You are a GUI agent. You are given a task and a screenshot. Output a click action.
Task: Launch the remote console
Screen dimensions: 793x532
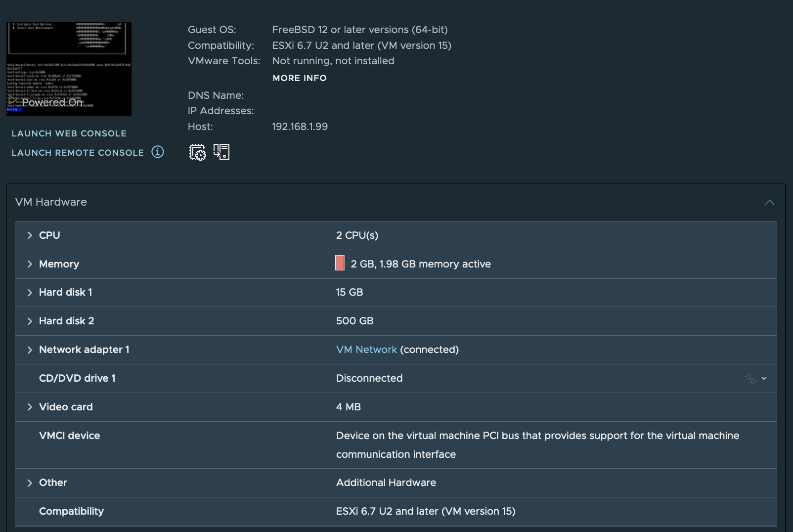(78, 153)
